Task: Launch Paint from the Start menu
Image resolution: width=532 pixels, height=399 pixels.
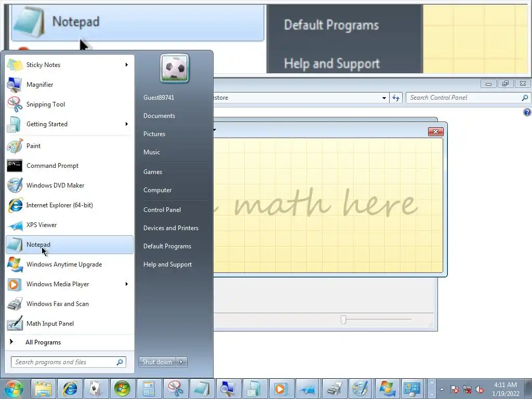Action: pyautogui.click(x=70, y=146)
